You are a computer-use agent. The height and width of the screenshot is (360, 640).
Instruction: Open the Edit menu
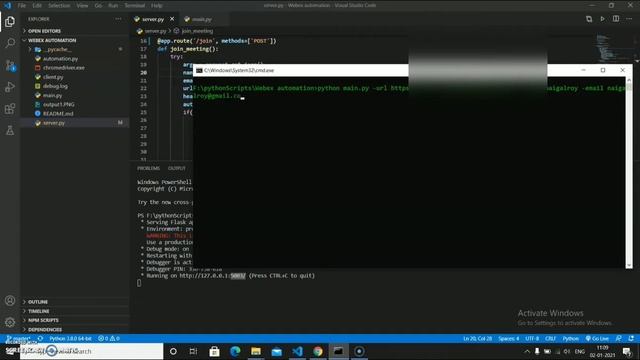click(x=37, y=5)
